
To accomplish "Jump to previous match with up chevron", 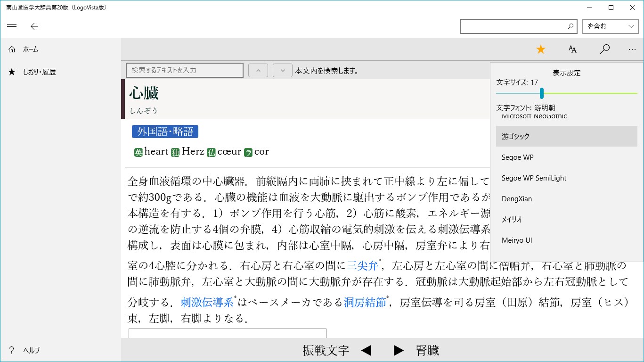I will (x=258, y=70).
